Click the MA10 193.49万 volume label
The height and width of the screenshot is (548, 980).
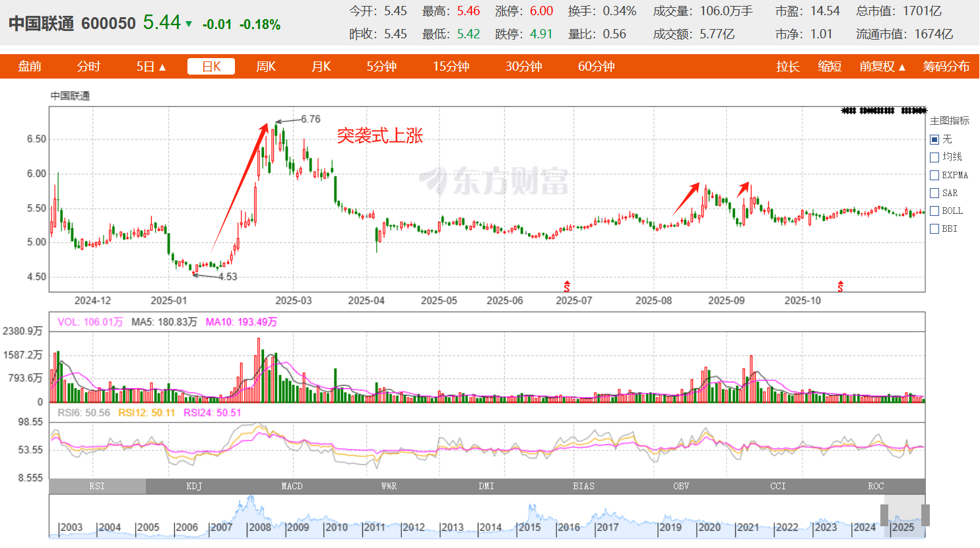pyautogui.click(x=242, y=322)
